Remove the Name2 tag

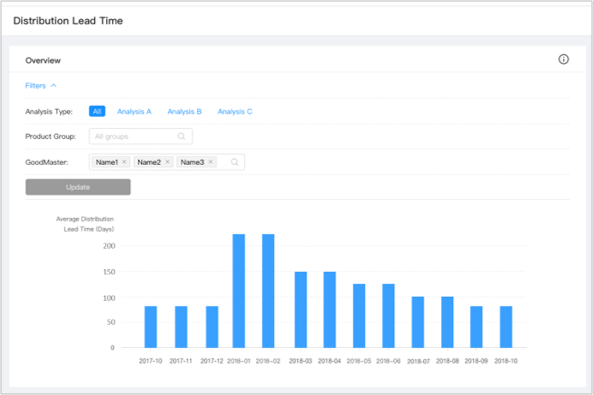pyautogui.click(x=167, y=162)
